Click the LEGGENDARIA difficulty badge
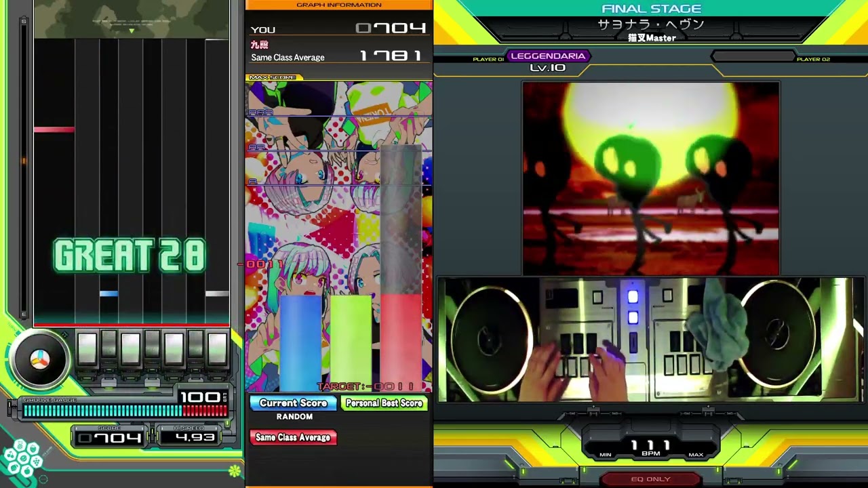 tap(548, 56)
